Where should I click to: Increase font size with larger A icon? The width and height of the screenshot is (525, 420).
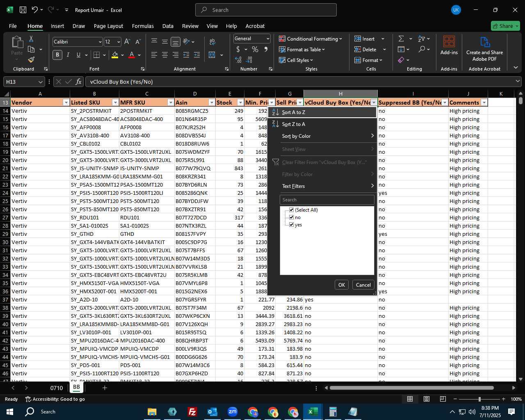[x=127, y=41]
